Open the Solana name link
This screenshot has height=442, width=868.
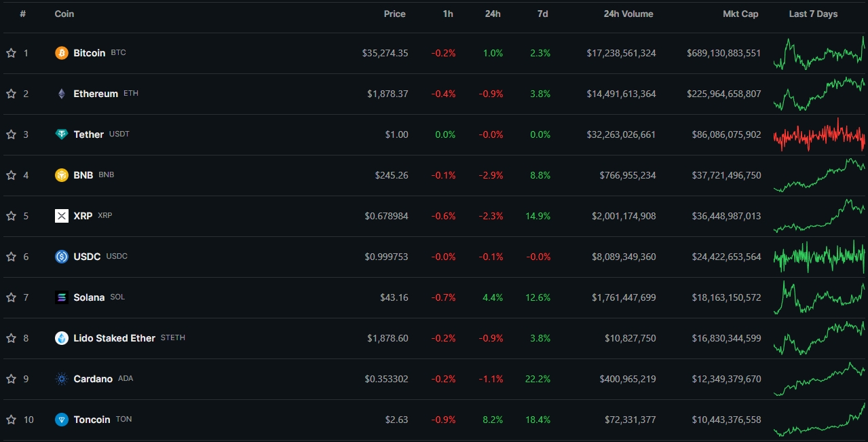(x=89, y=297)
